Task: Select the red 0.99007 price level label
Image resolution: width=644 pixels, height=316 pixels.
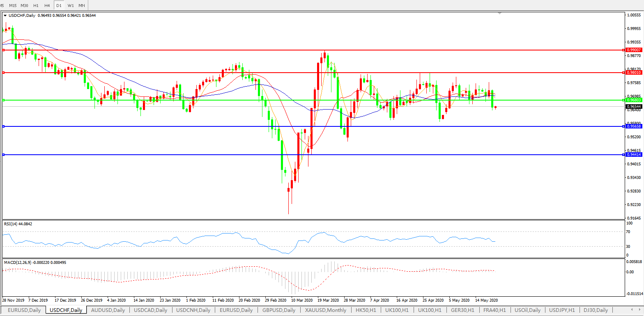Action: [633, 50]
